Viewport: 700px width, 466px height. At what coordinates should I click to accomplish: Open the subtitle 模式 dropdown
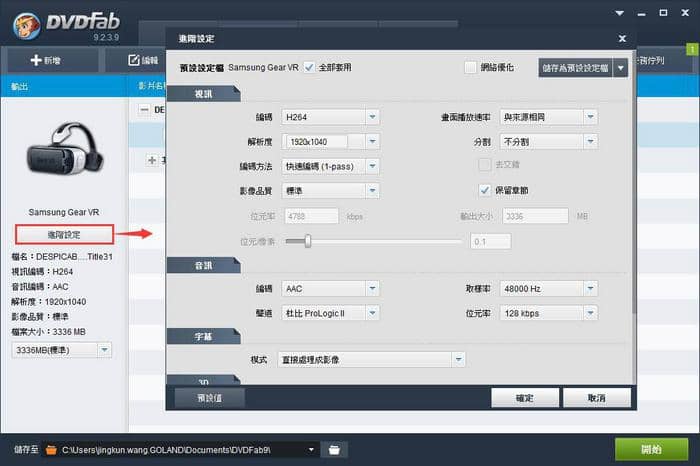click(x=371, y=359)
